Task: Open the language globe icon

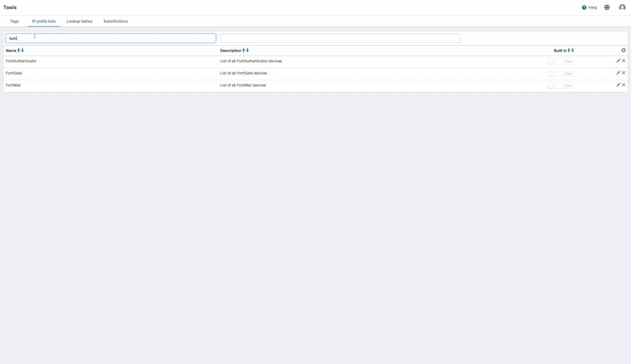Action: [x=607, y=7]
